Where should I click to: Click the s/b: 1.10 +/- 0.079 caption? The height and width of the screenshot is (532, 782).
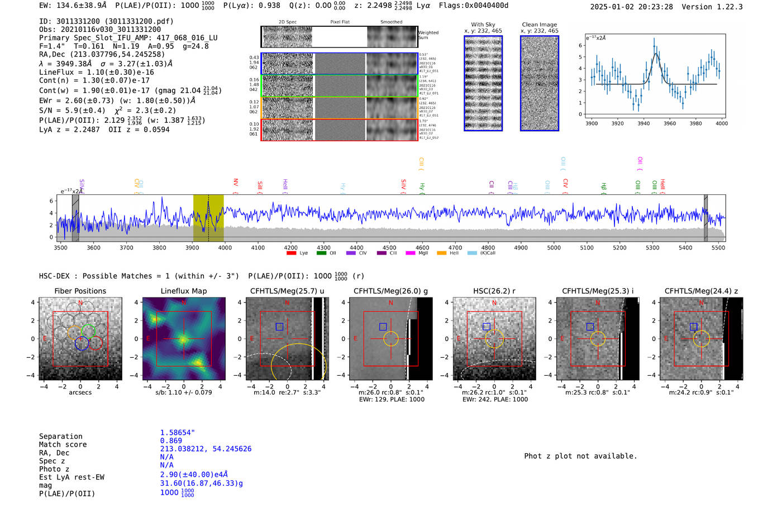[184, 392]
